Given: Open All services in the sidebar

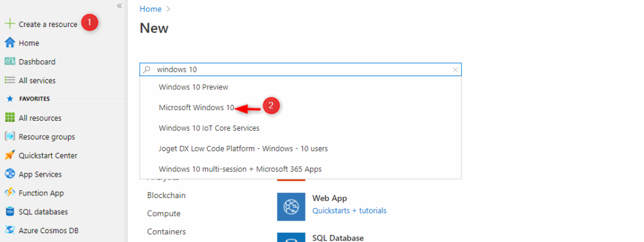Looking at the screenshot, I should pos(37,81).
